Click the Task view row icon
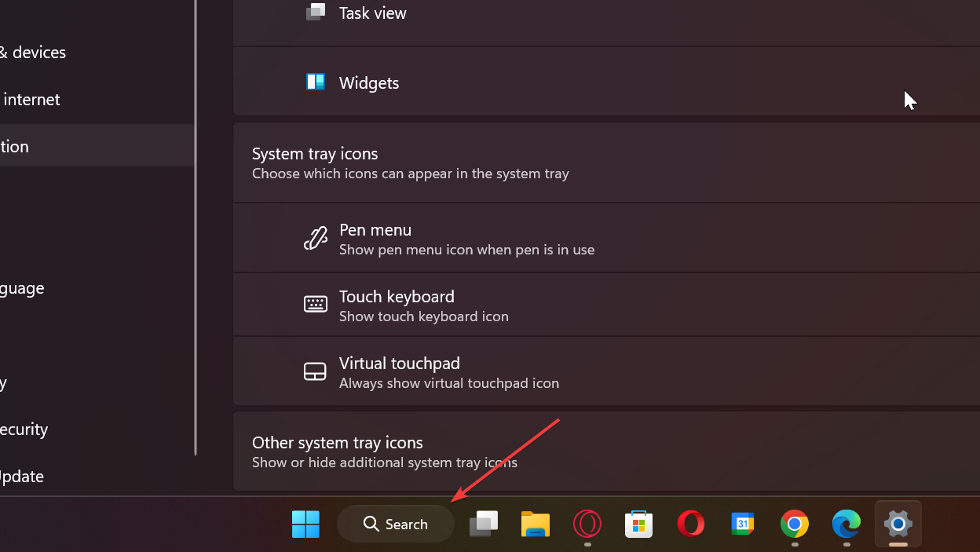Image resolution: width=980 pixels, height=552 pixels. [316, 12]
